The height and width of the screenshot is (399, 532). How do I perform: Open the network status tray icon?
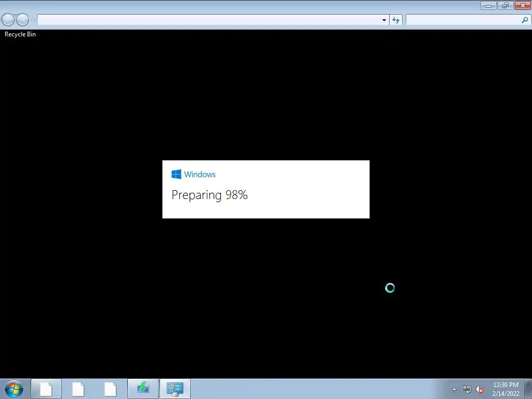click(x=467, y=389)
